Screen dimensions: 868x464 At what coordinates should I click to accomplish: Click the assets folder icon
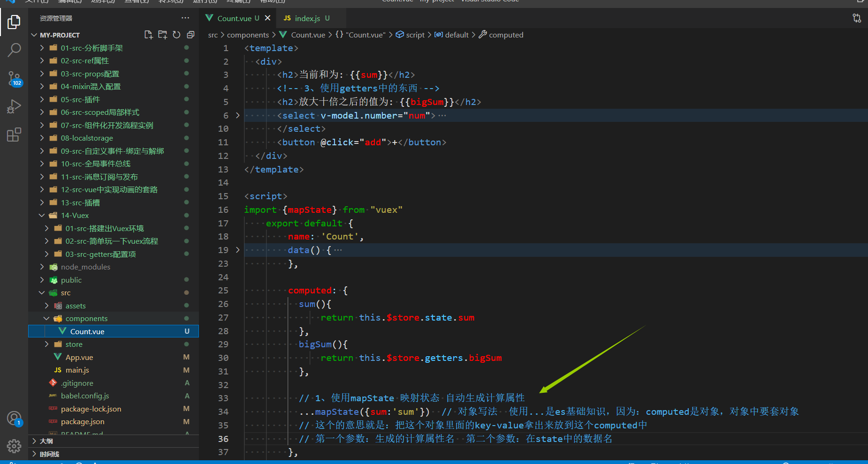point(58,306)
